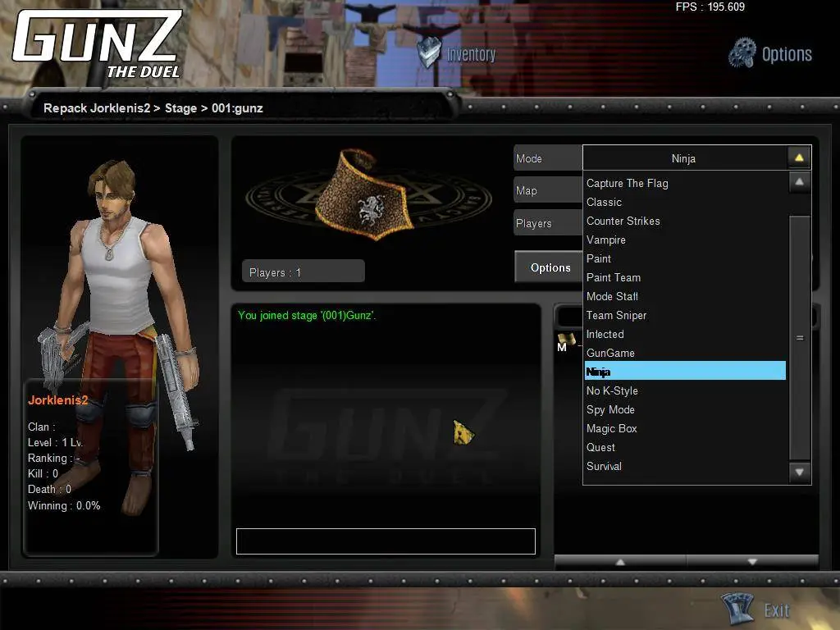The image size is (840, 630).
Task: Click the GunZ The Duel logo
Action: click(x=98, y=44)
